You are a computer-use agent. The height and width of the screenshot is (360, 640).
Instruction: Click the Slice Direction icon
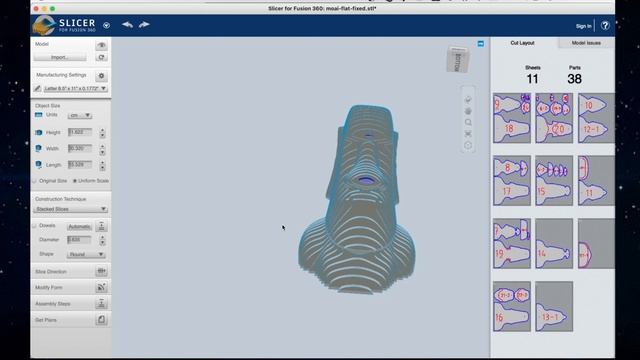[x=101, y=271]
